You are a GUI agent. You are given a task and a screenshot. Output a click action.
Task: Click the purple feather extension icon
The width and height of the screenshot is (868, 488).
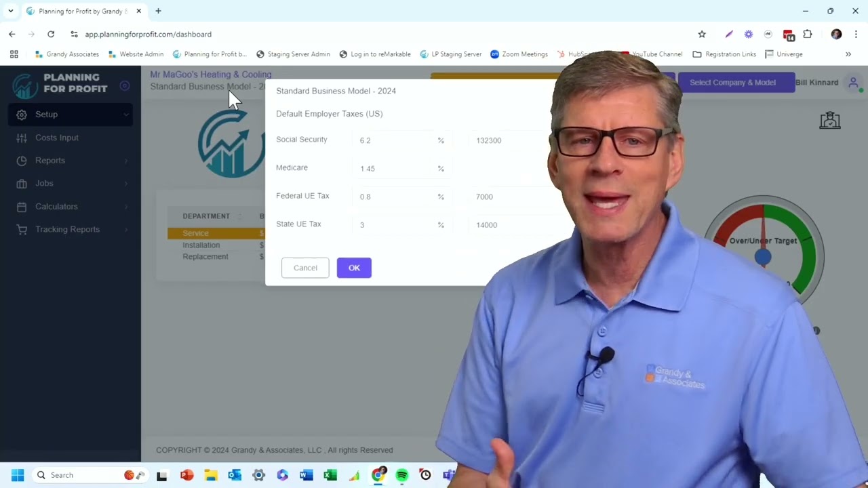click(729, 34)
